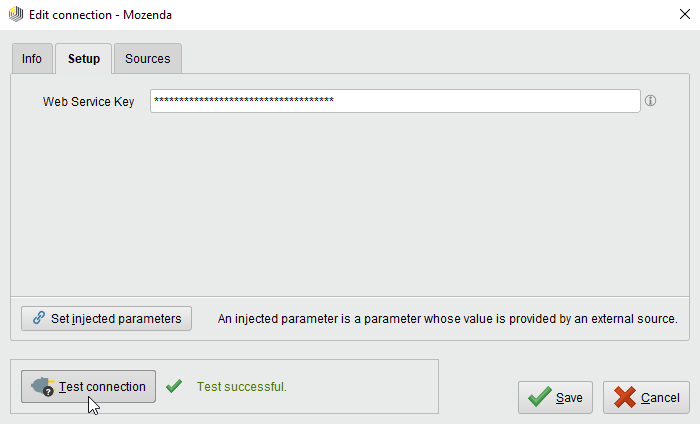
Task: Click the Mozenda app icon in title bar
Action: coord(16,16)
